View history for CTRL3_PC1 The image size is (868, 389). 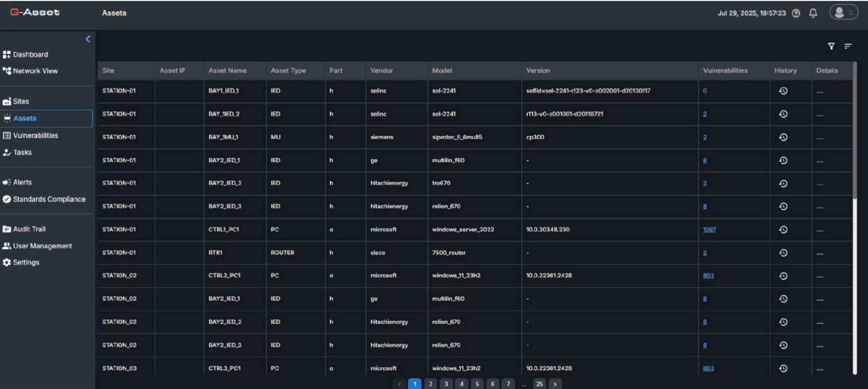(x=783, y=368)
